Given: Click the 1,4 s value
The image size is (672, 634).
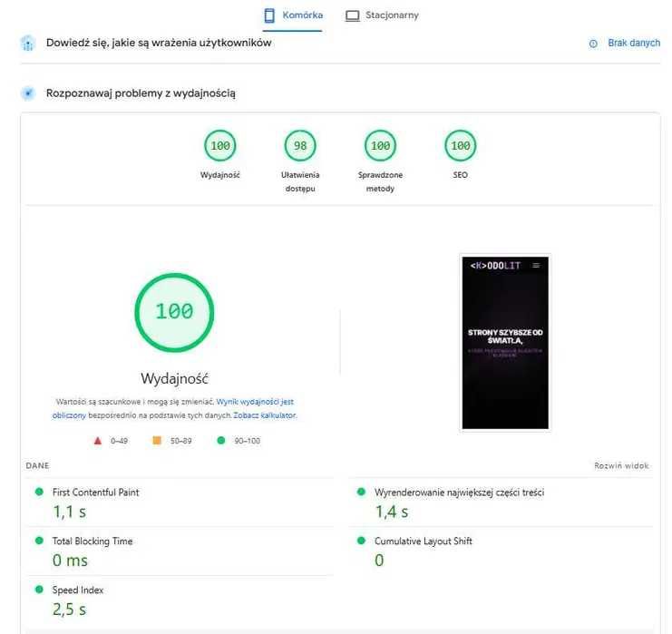Looking at the screenshot, I should pos(392,512).
